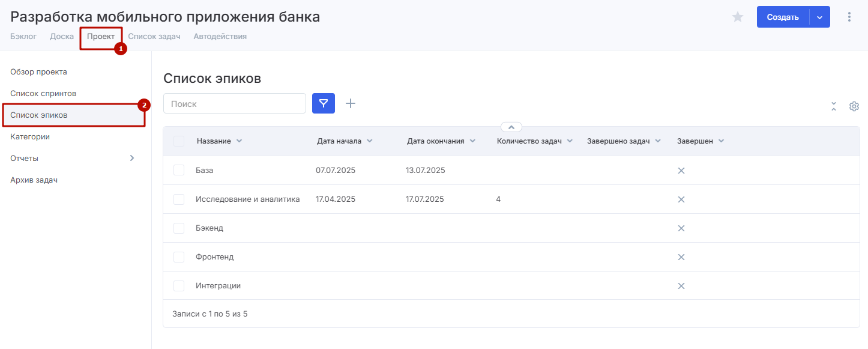Image resolution: width=868 pixels, height=349 pixels.
Task: Select the Бэкенд row checkbox
Action: [x=179, y=228]
